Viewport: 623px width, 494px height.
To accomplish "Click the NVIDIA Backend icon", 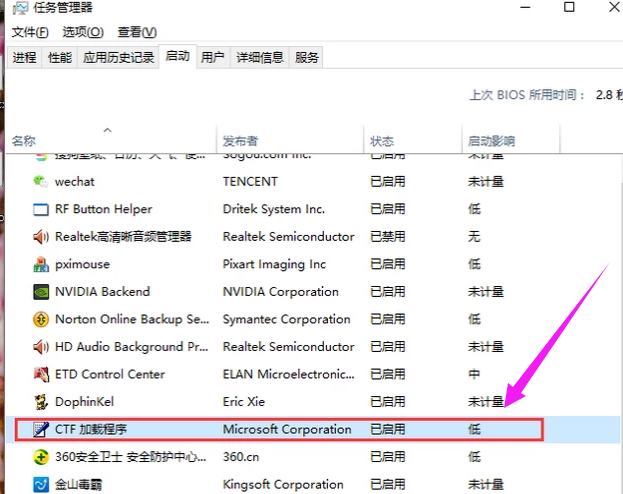I will point(40,292).
